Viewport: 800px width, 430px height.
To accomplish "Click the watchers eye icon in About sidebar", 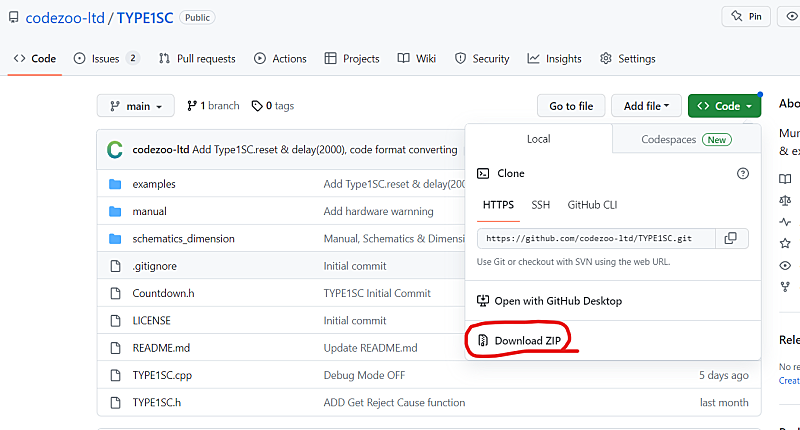I will (785, 265).
